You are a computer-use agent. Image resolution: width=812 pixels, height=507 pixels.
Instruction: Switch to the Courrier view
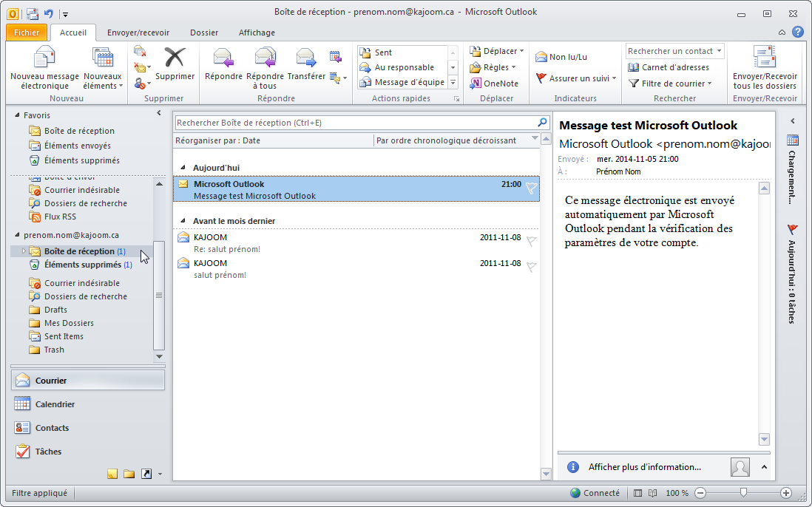tap(87, 380)
